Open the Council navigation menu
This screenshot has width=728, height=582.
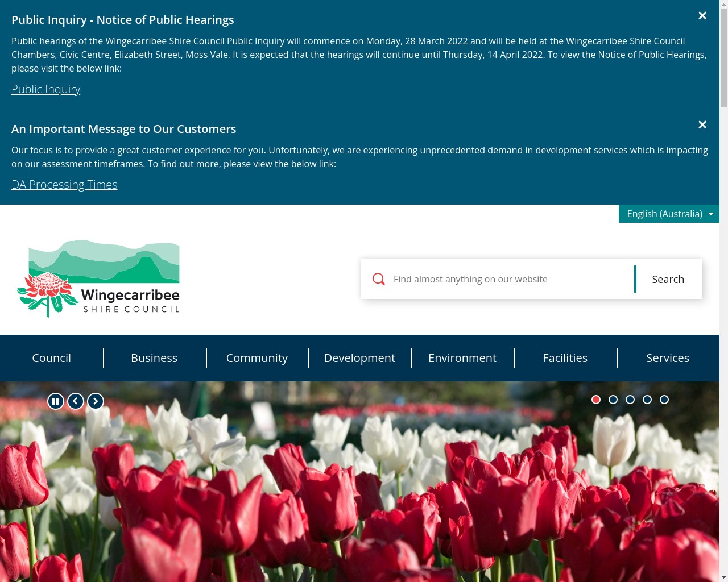tap(51, 358)
